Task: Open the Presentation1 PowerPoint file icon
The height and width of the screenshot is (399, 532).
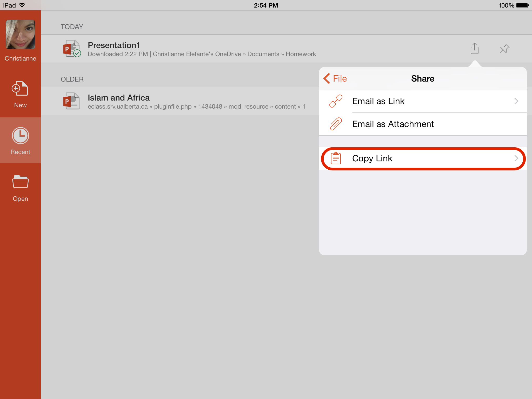Action: click(x=72, y=49)
